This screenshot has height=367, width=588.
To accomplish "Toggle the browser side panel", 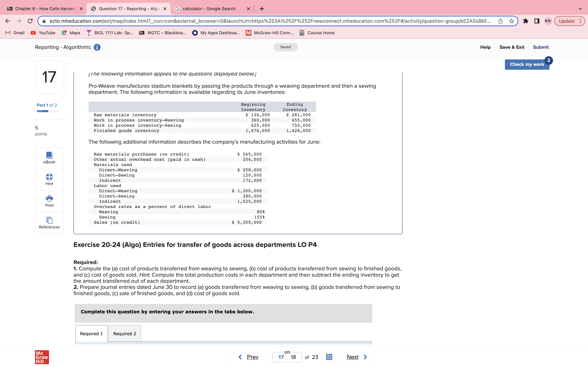I will 537,21.
